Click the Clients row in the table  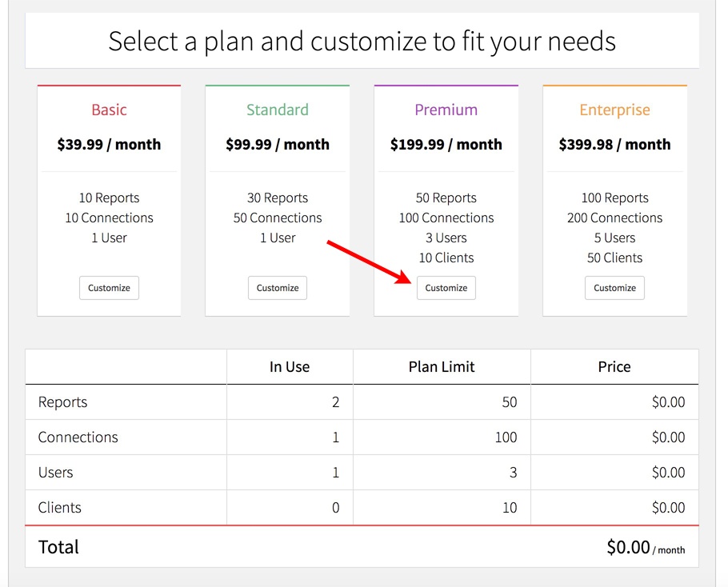58,508
